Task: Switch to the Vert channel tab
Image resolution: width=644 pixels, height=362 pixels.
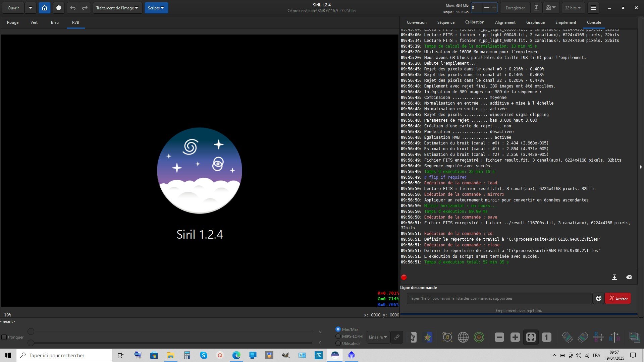Action: coord(34,22)
